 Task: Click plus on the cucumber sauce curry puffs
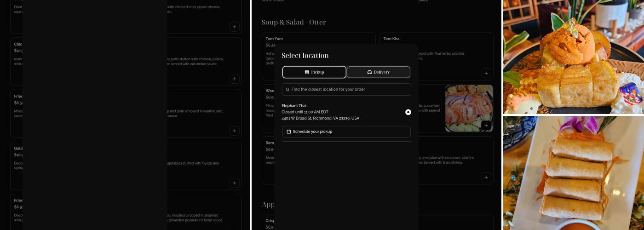click(234, 79)
